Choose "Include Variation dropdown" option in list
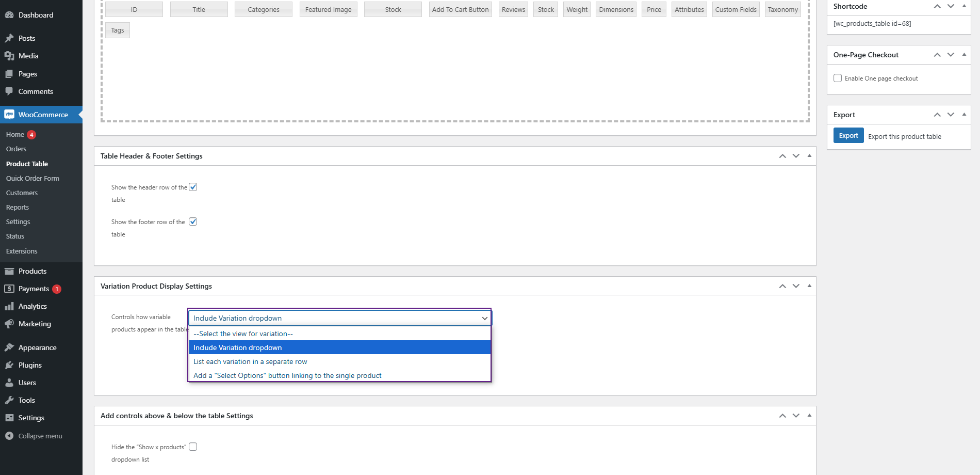980x475 pixels. click(x=339, y=347)
